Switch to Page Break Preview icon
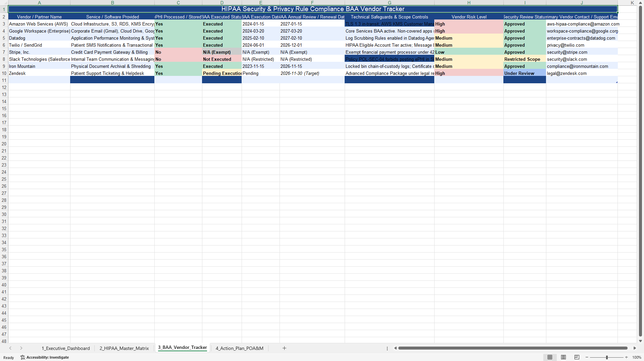644x361 pixels. tap(577, 357)
